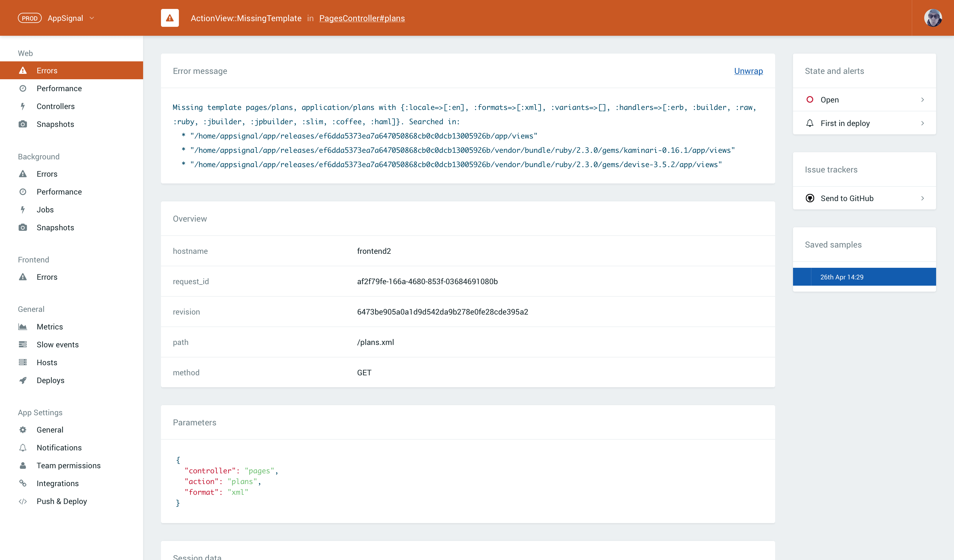Click the lightning bolt Jobs icon

click(23, 210)
